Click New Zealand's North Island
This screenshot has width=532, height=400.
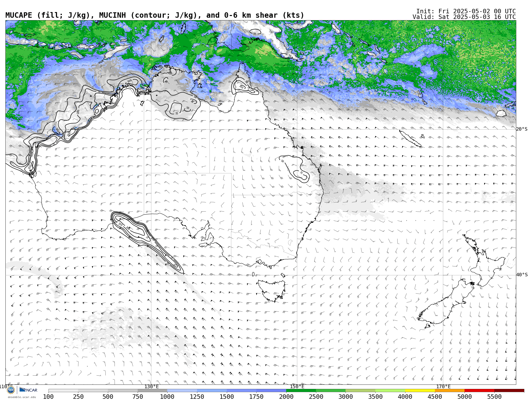pyautogui.click(x=484, y=261)
